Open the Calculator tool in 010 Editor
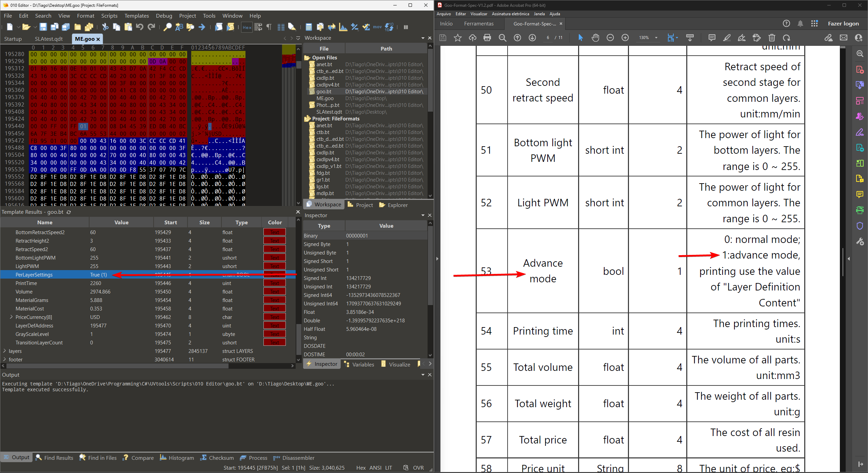This screenshot has height=473, width=868. click(x=309, y=27)
